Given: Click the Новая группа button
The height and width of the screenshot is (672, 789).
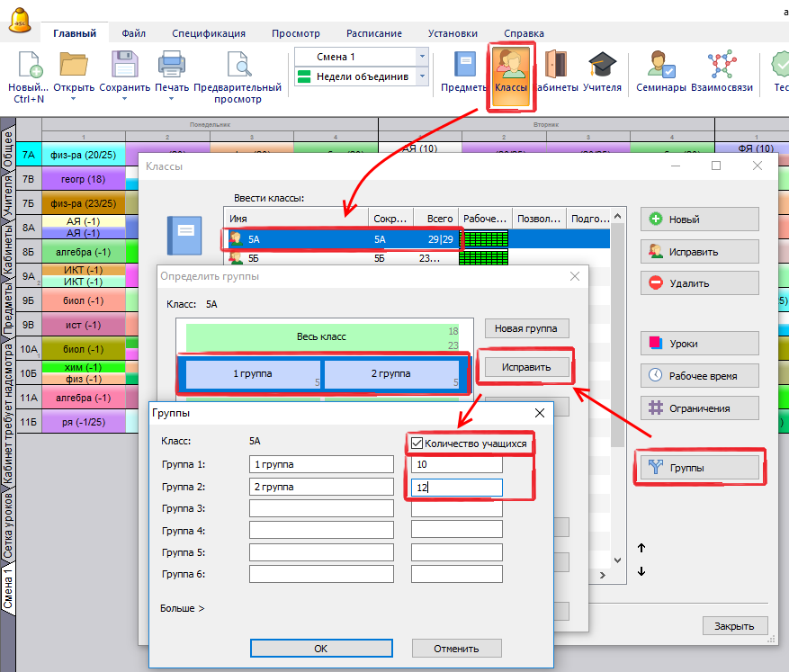Looking at the screenshot, I should [x=526, y=328].
